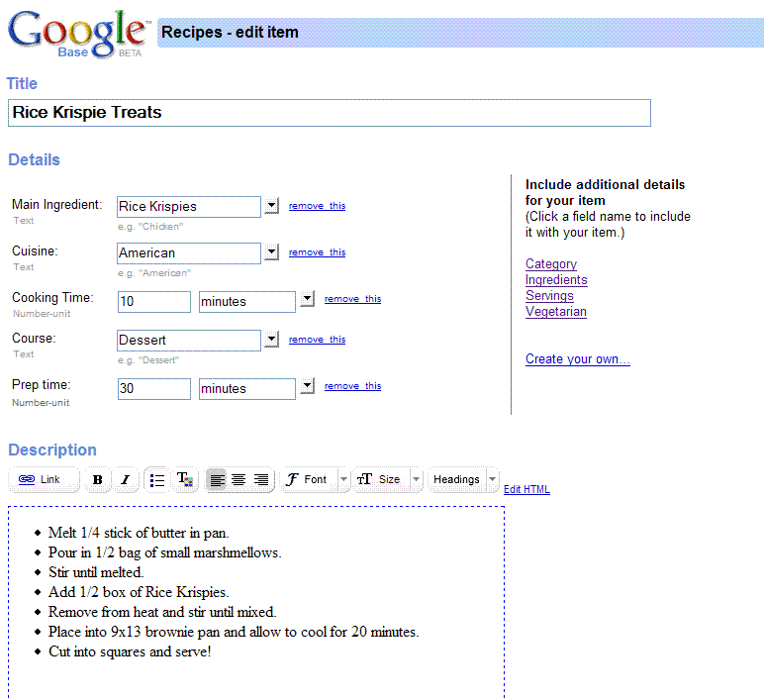Remove the Cuisine field
The width and height of the screenshot is (764, 700).
tap(318, 252)
